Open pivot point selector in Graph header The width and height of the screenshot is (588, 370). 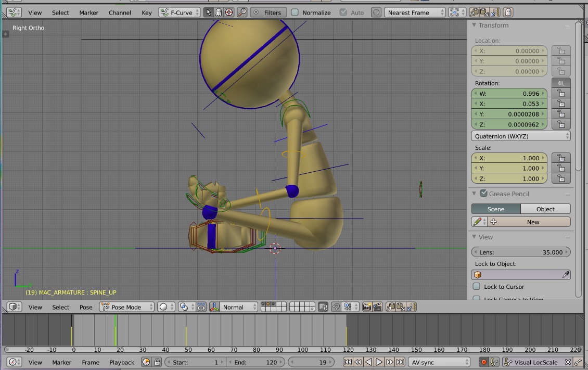(x=457, y=12)
